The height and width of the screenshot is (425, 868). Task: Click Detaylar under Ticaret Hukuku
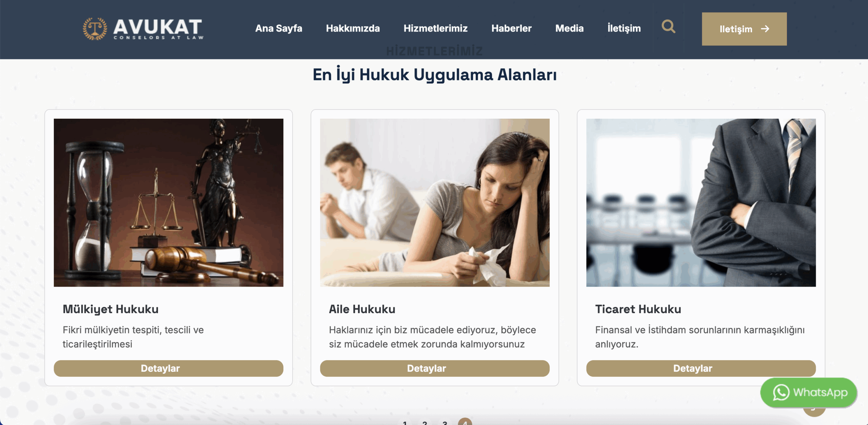click(701, 368)
